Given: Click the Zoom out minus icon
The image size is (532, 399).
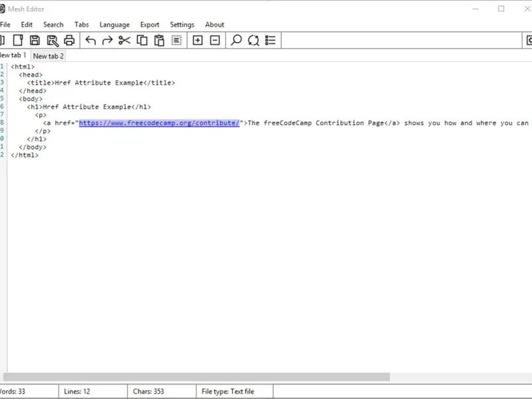Looking at the screenshot, I should [x=215, y=41].
